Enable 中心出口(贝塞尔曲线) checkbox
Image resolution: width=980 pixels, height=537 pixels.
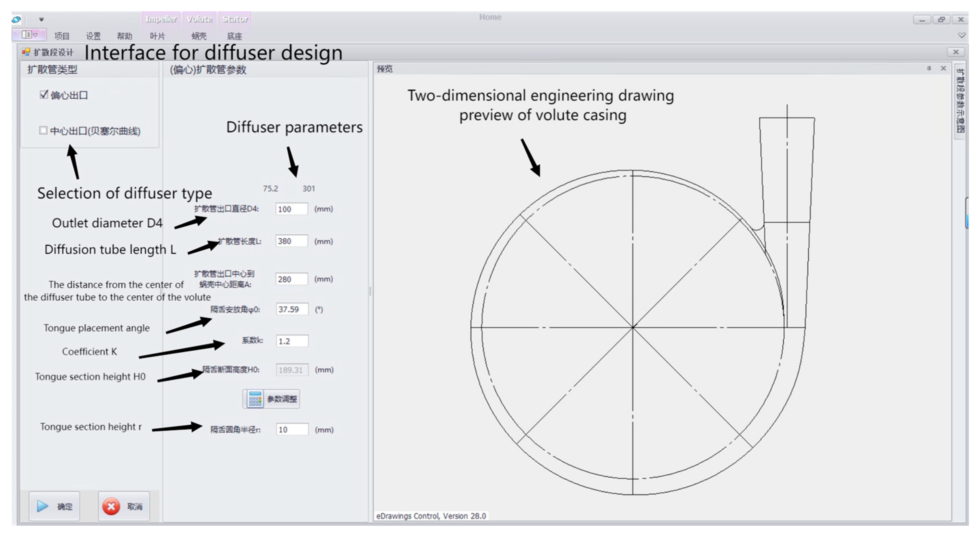pyautogui.click(x=43, y=131)
